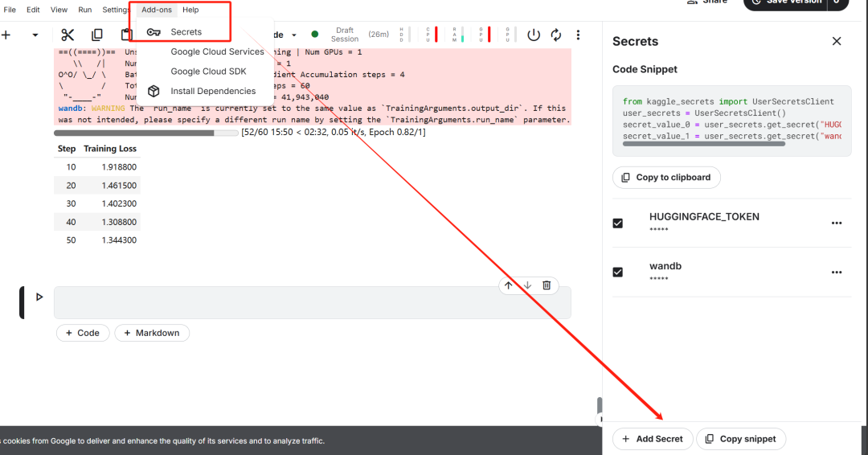Expand the add cell dropdown arrow
The image size is (868, 455).
click(35, 35)
